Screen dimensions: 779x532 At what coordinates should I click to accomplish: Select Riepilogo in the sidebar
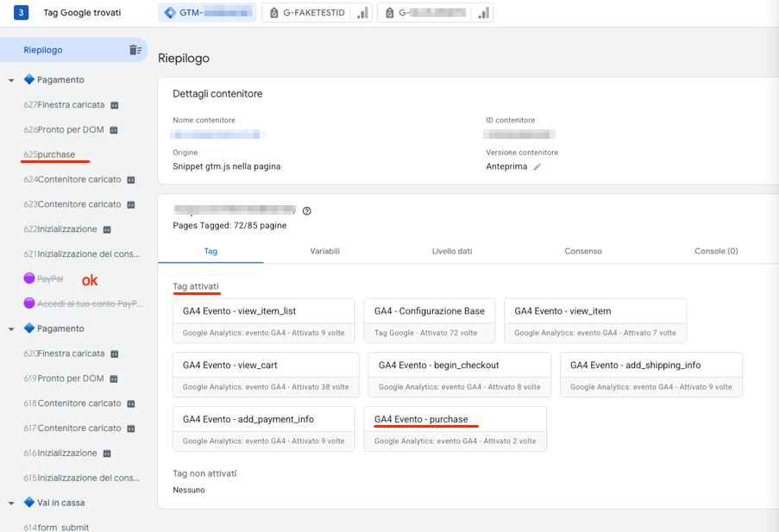(x=43, y=50)
